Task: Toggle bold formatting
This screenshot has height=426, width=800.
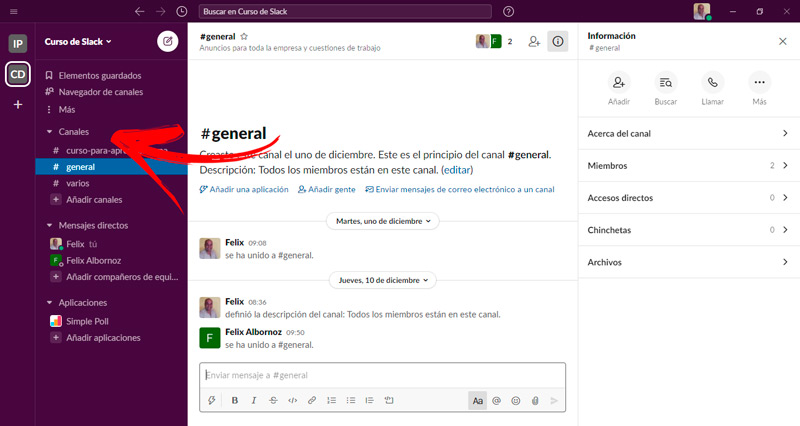Action: pyautogui.click(x=235, y=400)
